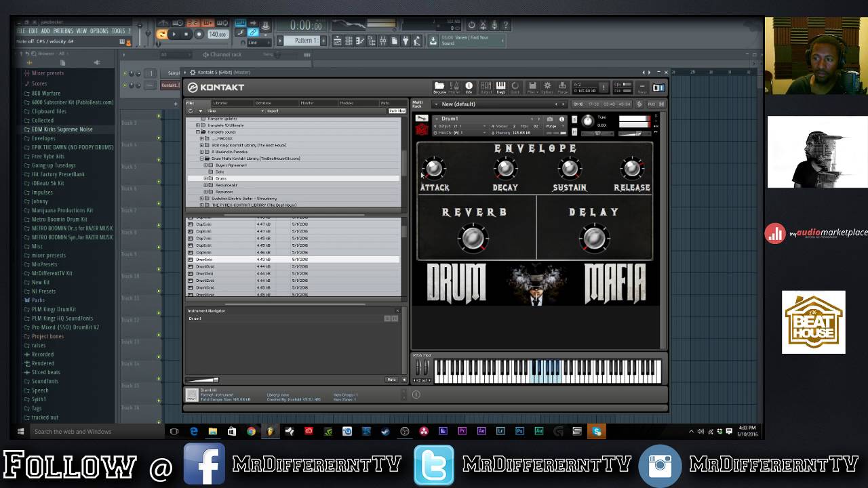Click the Kontakt panic exclamation button
The width and height of the screenshot is (868, 488).
pos(604,87)
